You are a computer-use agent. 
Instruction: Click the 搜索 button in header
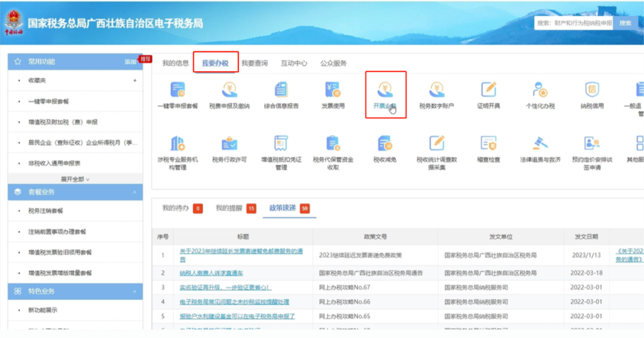click(x=626, y=23)
